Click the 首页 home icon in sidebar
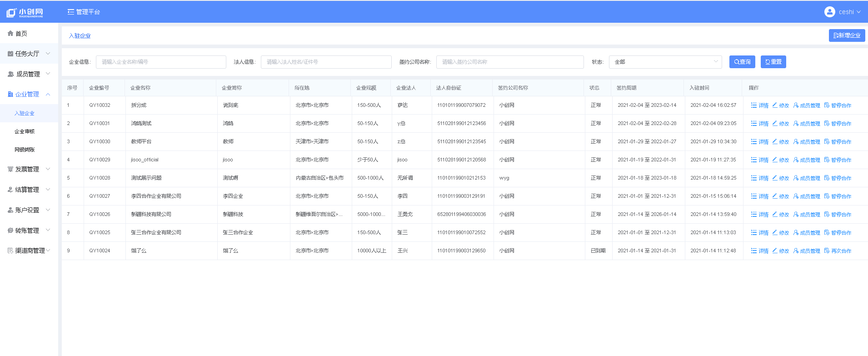Viewport: 868px width, 356px height. tap(10, 34)
